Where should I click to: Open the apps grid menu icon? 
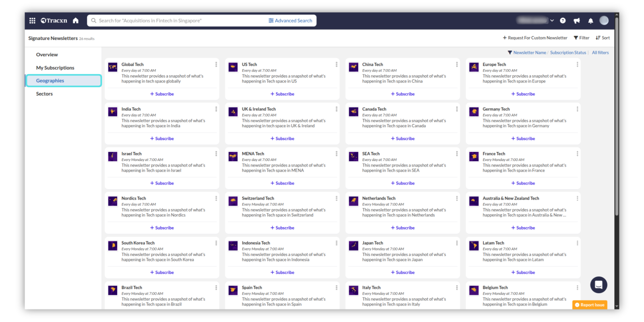[32, 20]
